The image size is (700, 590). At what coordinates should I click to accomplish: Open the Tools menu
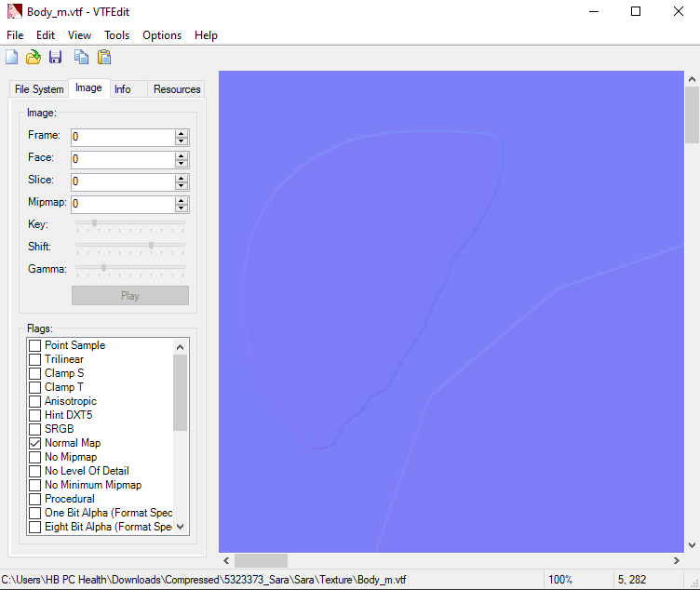point(117,35)
